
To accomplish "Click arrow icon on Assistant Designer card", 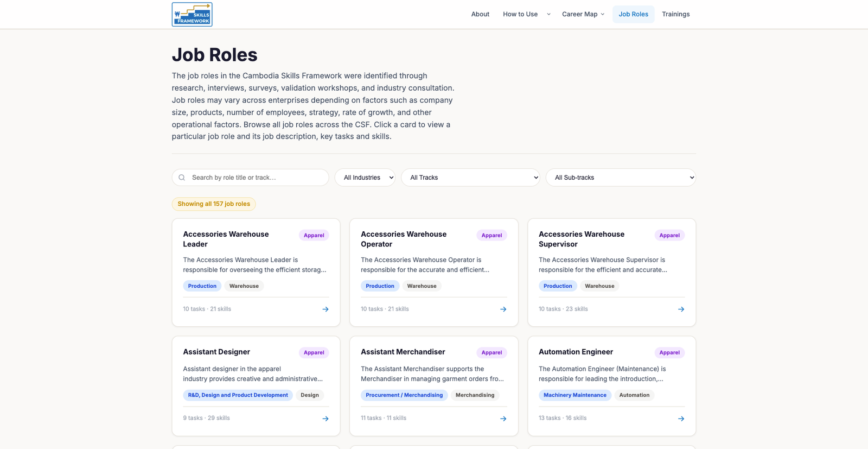I will pyautogui.click(x=325, y=419).
